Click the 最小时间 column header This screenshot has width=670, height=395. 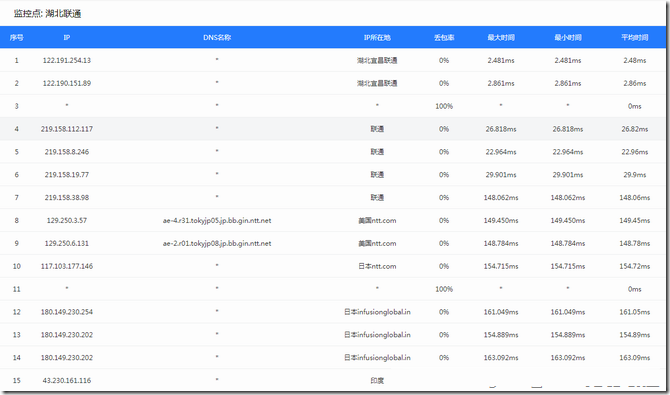[x=568, y=38]
